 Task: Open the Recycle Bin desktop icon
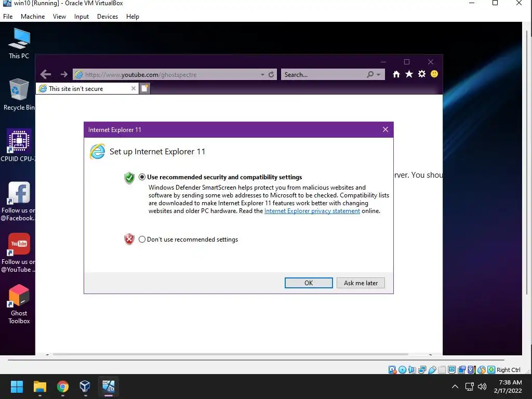click(x=19, y=95)
